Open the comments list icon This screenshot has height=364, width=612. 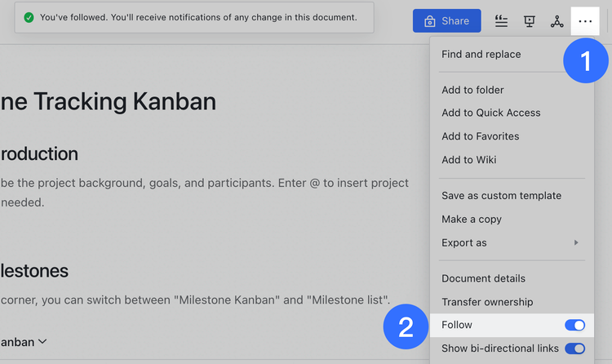pyautogui.click(x=501, y=21)
